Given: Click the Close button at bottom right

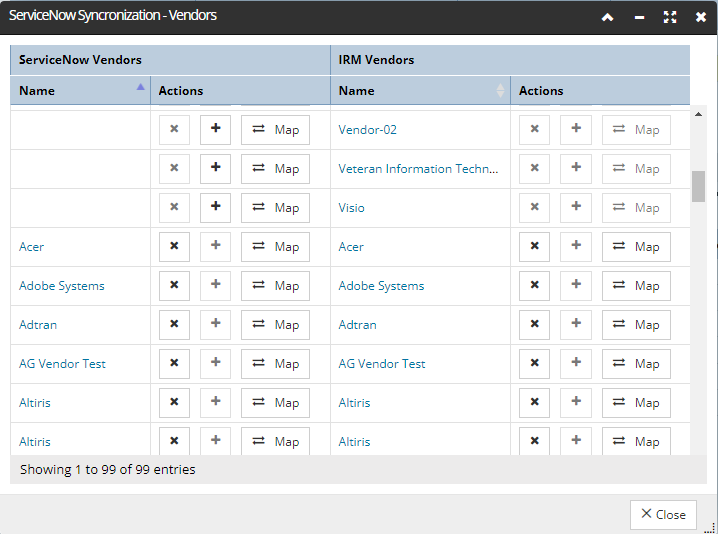Looking at the screenshot, I should 663,515.
